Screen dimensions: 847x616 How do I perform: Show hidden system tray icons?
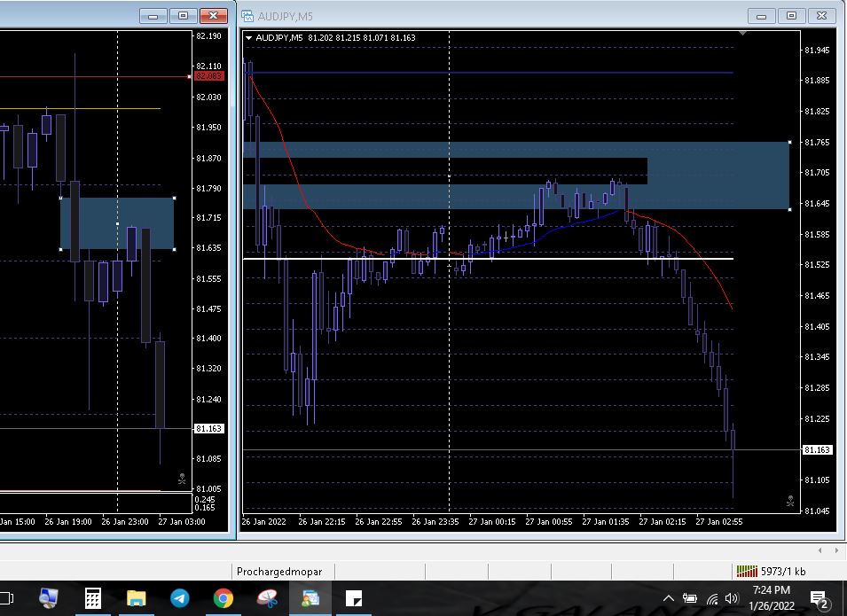669,598
